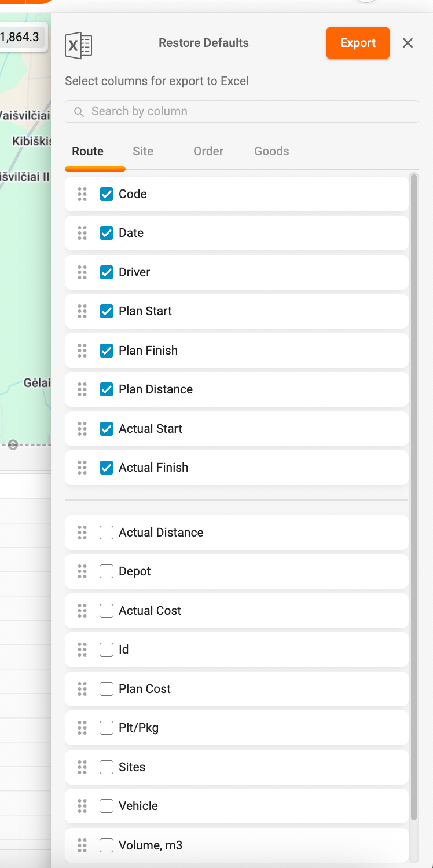Open the Order tab
The image size is (433, 868).
point(208,151)
